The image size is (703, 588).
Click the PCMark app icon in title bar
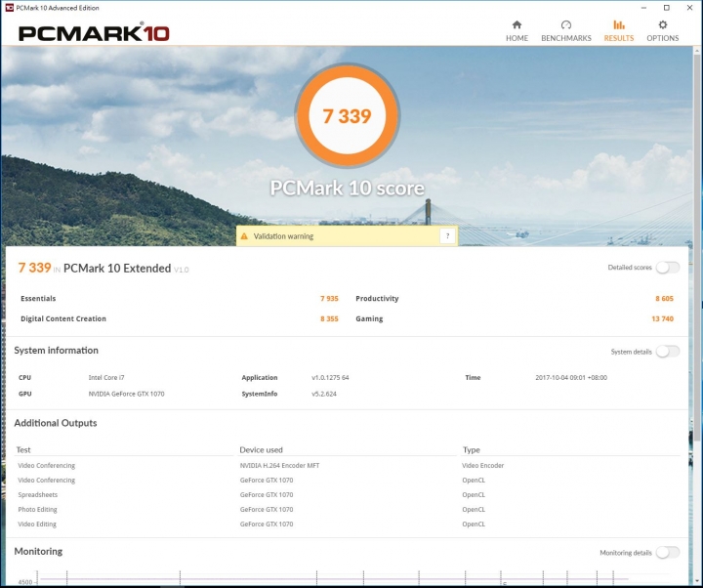[x=9, y=7]
